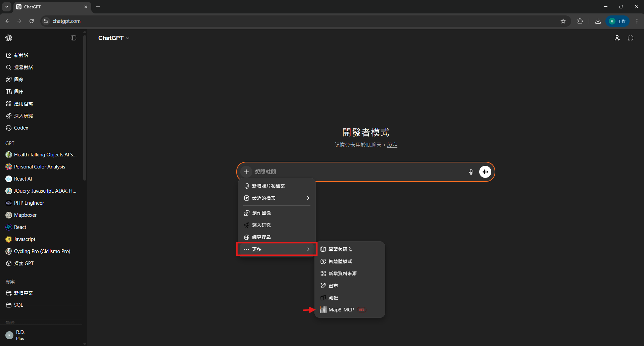This screenshot has height=346, width=644.
Task: Click the chatgpt.com address bar
Action: click(305, 21)
